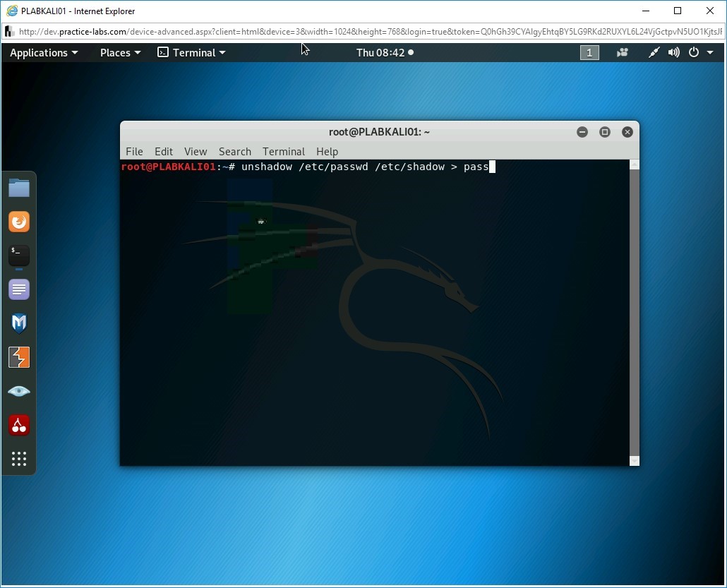Toggle the audio volume control in the top bar

click(x=673, y=52)
